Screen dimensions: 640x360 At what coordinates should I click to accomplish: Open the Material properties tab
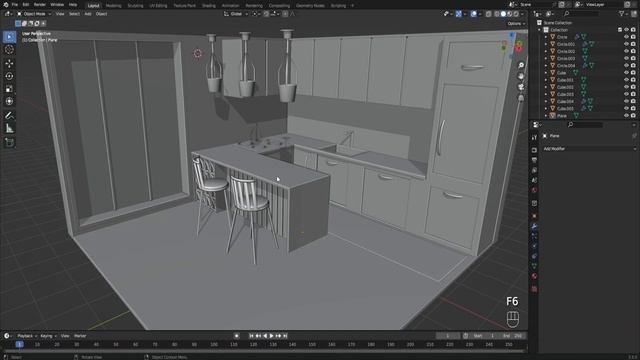tap(534, 276)
